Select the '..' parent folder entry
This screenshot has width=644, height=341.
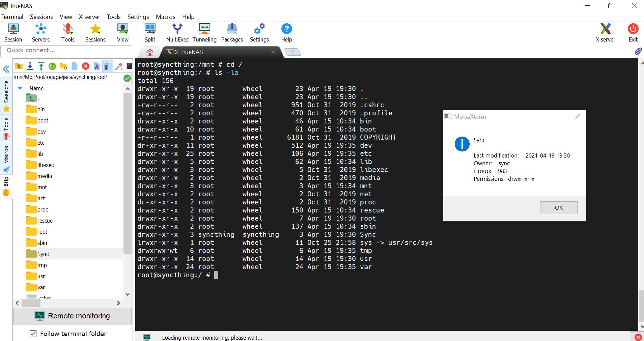tap(34, 98)
